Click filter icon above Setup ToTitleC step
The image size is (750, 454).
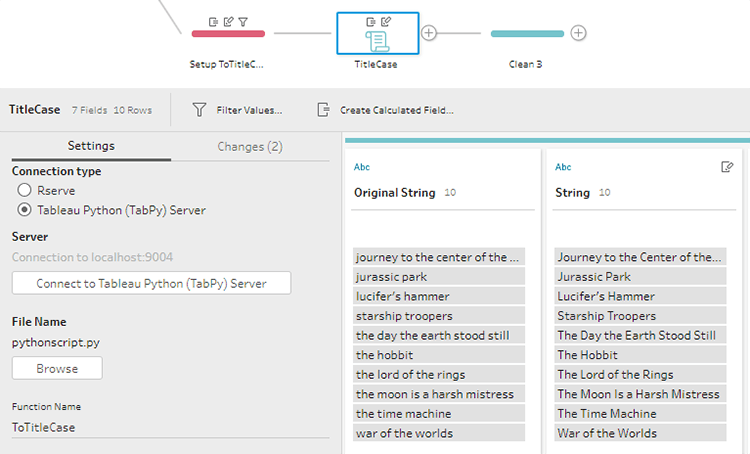(243, 22)
